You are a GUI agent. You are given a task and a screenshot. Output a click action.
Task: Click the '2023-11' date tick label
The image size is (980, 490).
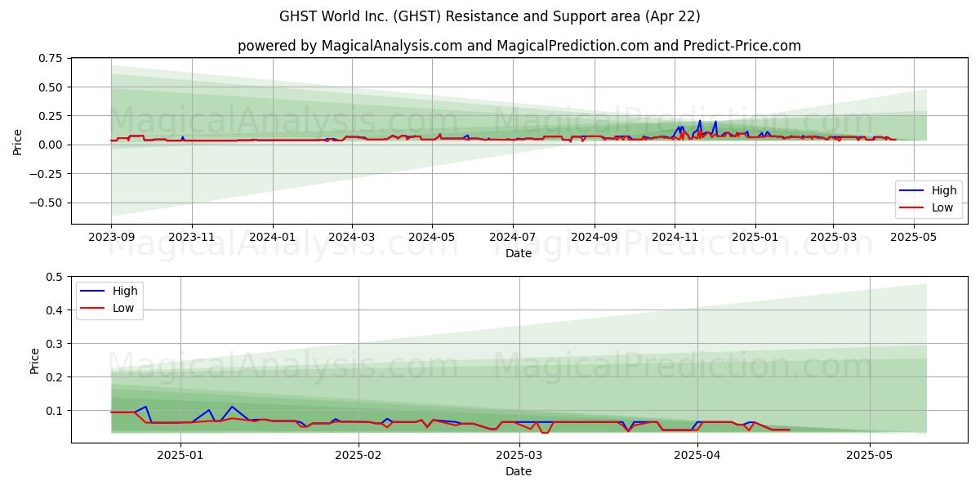(x=192, y=237)
